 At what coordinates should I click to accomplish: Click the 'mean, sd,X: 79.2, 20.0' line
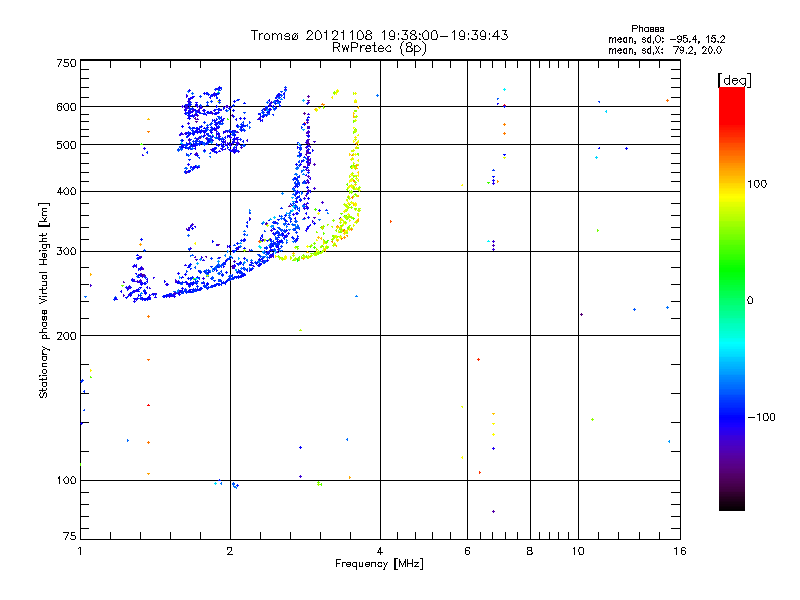click(x=665, y=50)
